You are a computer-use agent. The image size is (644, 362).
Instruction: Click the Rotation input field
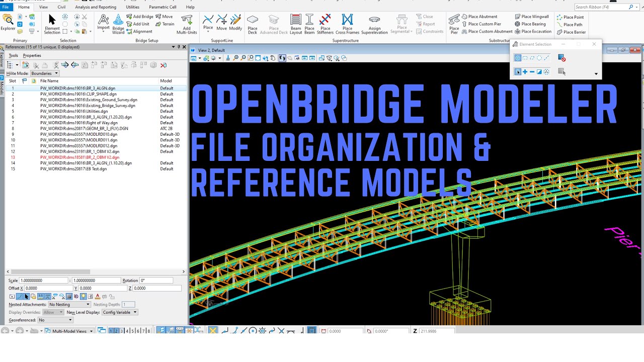click(156, 281)
